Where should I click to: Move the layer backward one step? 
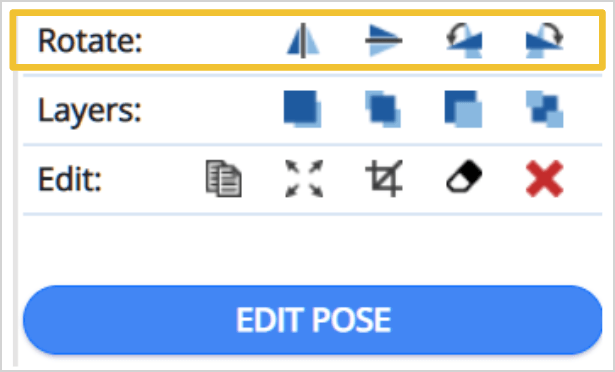pos(545,109)
